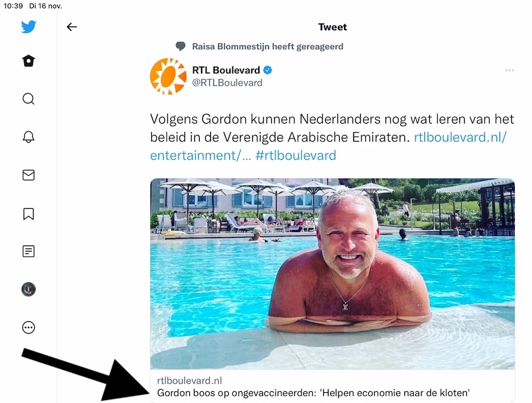Open the 'Gordon boos op ongevaccineerden' headline

click(313, 393)
